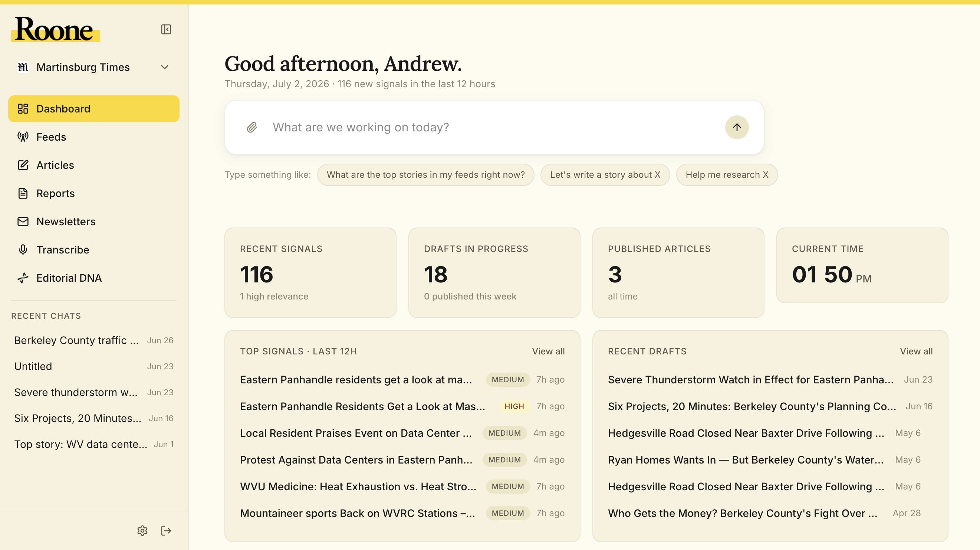Log out using exit icon
This screenshot has height=550, width=980.
(x=166, y=531)
